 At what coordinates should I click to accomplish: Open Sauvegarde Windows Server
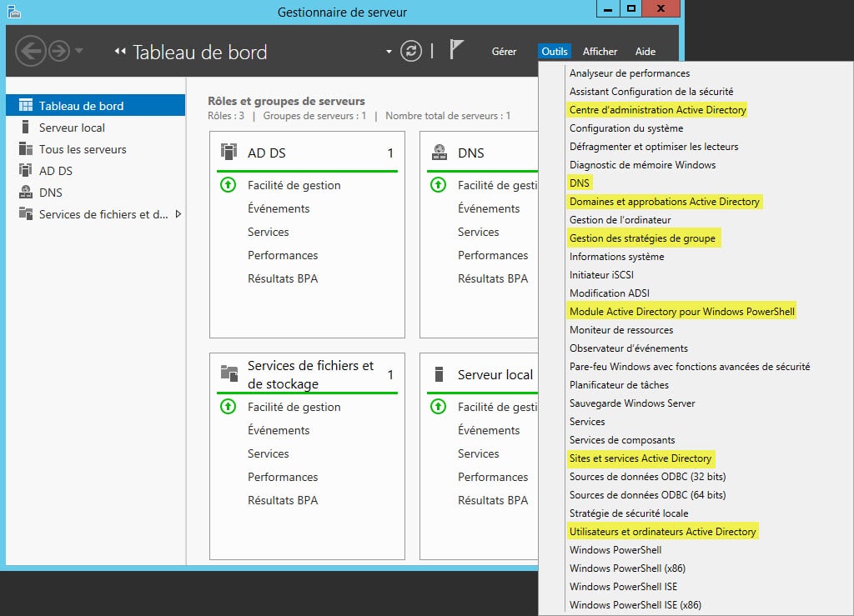click(632, 403)
